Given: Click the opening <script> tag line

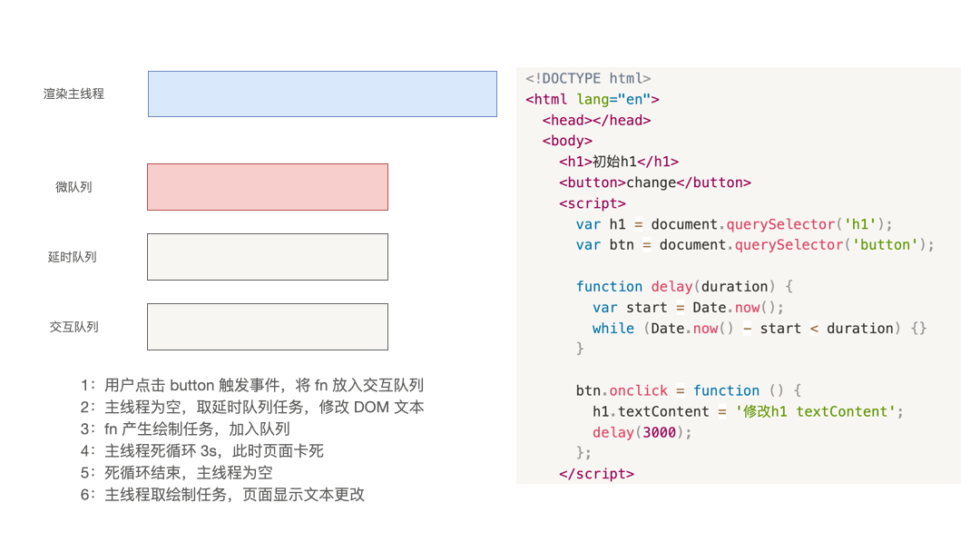Looking at the screenshot, I should pyautogui.click(x=592, y=203).
